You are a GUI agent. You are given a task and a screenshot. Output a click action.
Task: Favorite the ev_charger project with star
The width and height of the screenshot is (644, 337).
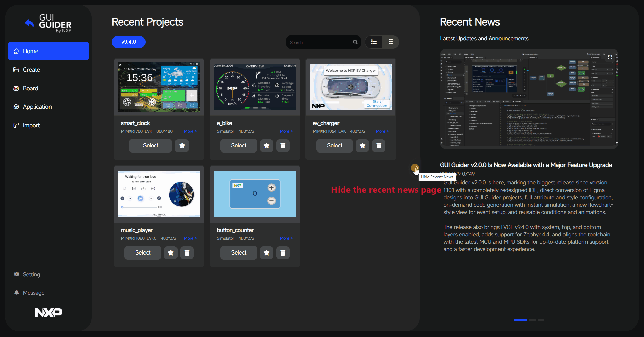[x=362, y=146]
